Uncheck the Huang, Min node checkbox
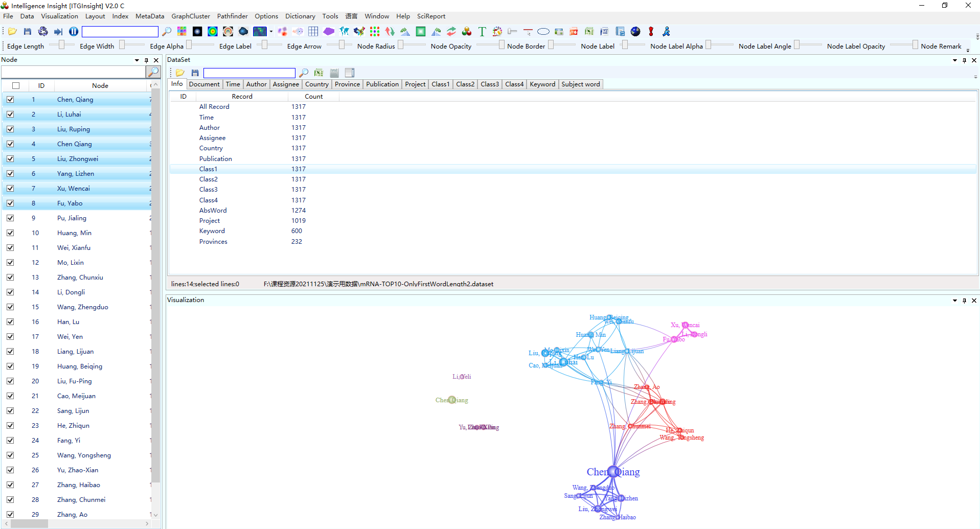The width and height of the screenshot is (980, 529). point(10,233)
